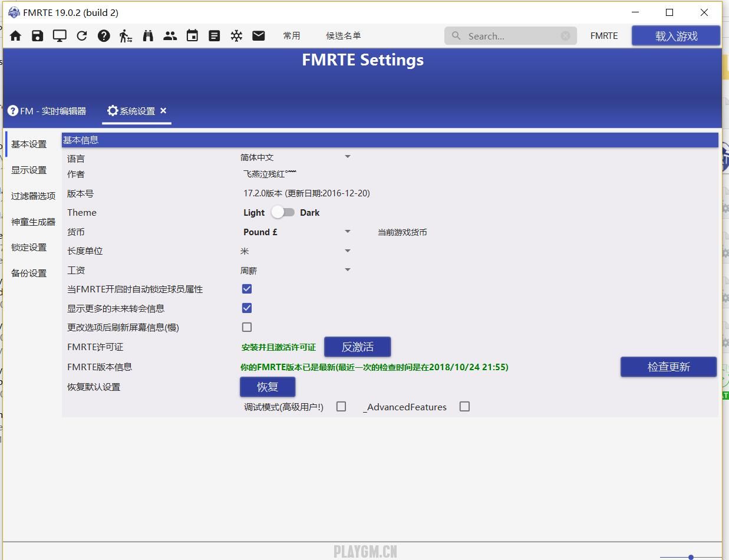Go to the Home icon

coord(16,36)
